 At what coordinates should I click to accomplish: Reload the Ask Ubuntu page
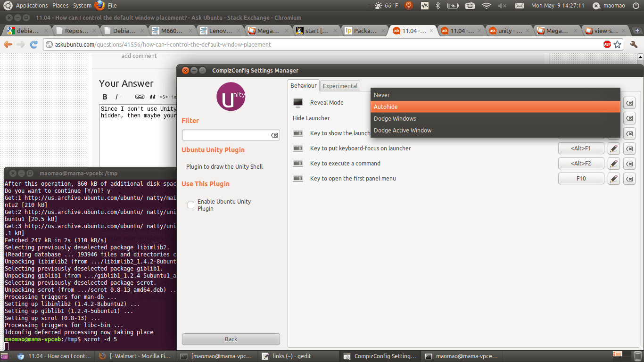(x=33, y=44)
